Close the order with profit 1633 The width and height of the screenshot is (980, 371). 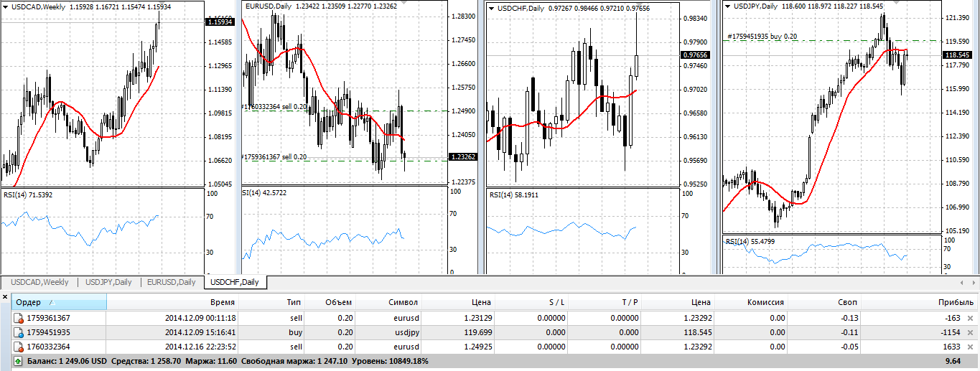(971, 346)
